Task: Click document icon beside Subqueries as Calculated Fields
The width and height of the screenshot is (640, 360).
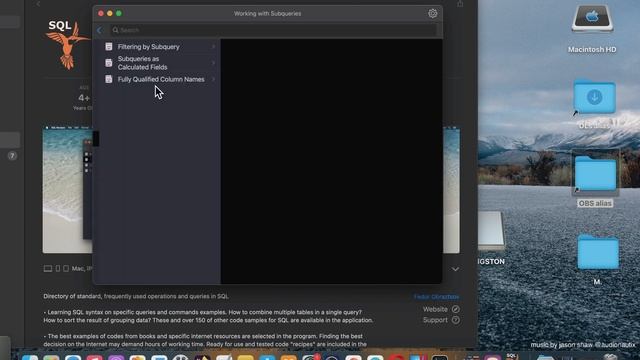Action: pyautogui.click(x=109, y=63)
